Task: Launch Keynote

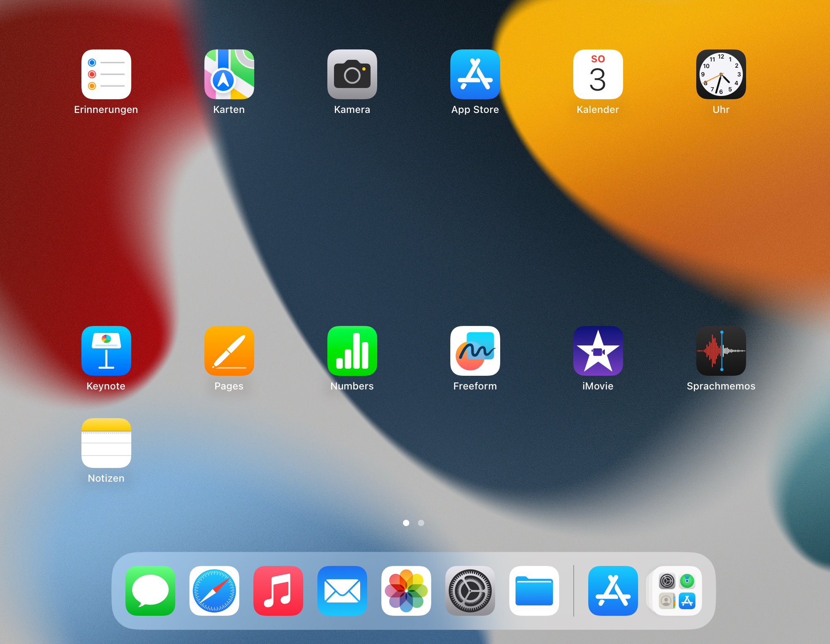Action: (x=106, y=351)
